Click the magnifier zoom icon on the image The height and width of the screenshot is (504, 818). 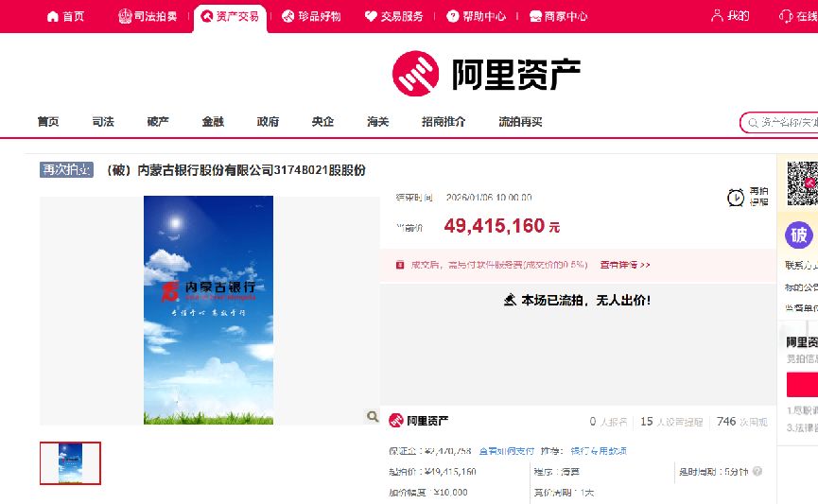click(x=372, y=416)
